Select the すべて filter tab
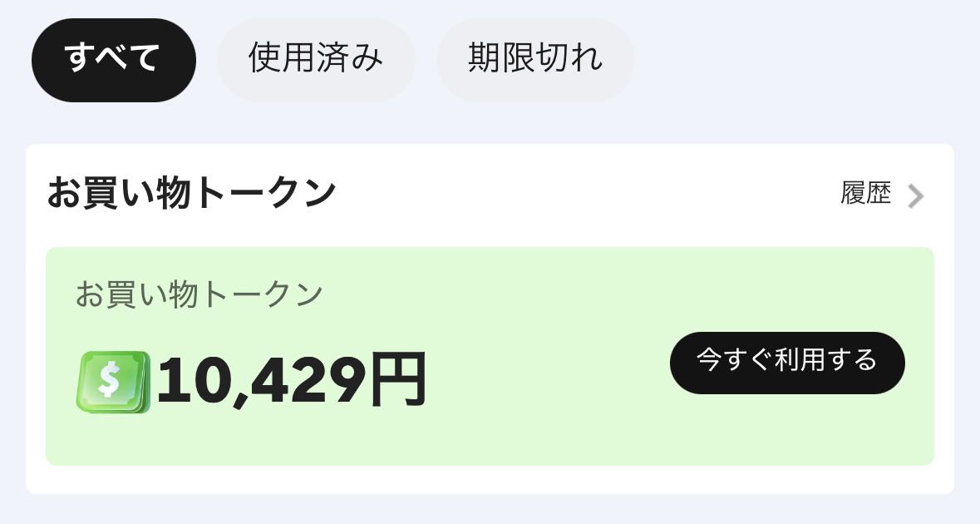 pos(113,60)
